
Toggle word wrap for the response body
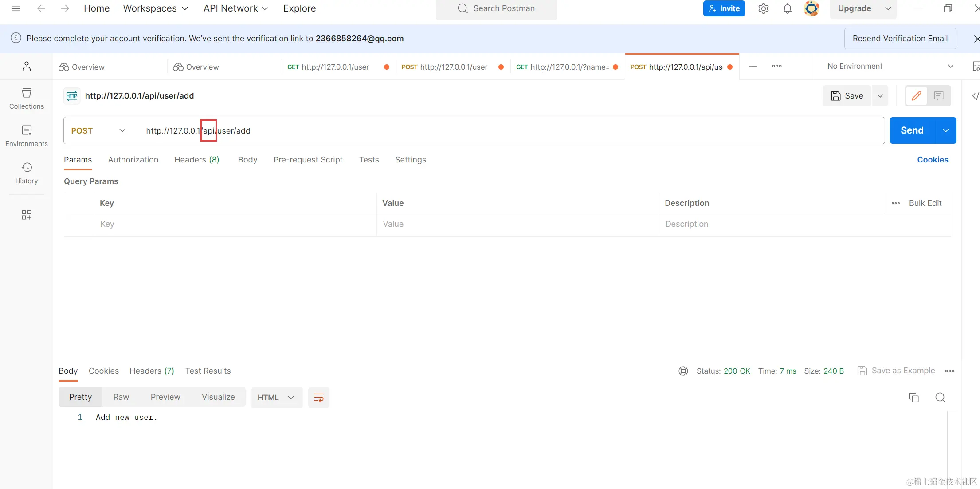(318, 398)
